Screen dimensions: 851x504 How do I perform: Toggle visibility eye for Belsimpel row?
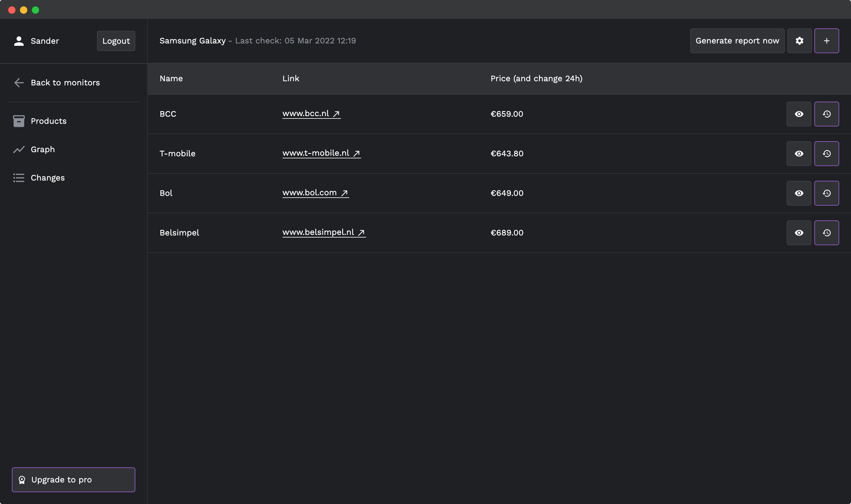pyautogui.click(x=799, y=233)
